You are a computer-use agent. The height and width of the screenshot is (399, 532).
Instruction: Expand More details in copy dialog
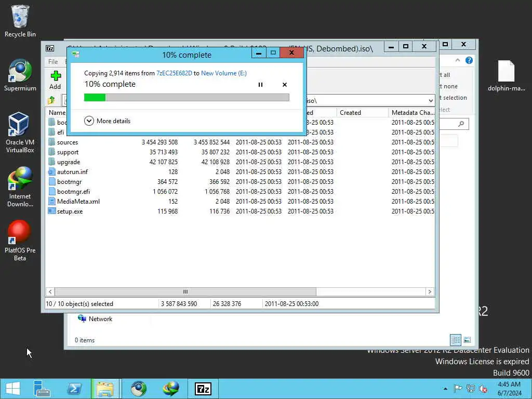point(107,121)
